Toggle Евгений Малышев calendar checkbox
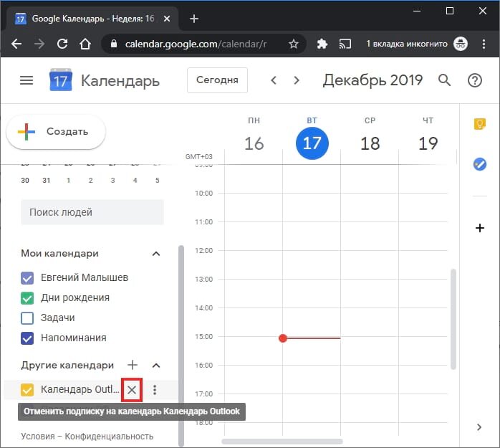Screen dimensions: 500x448 (x=27, y=278)
